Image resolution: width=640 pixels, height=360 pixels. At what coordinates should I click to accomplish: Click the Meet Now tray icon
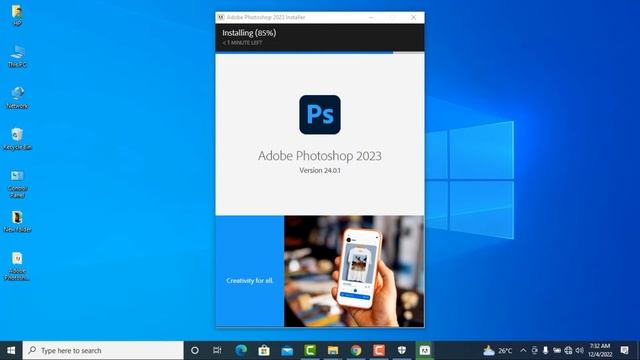point(534,350)
